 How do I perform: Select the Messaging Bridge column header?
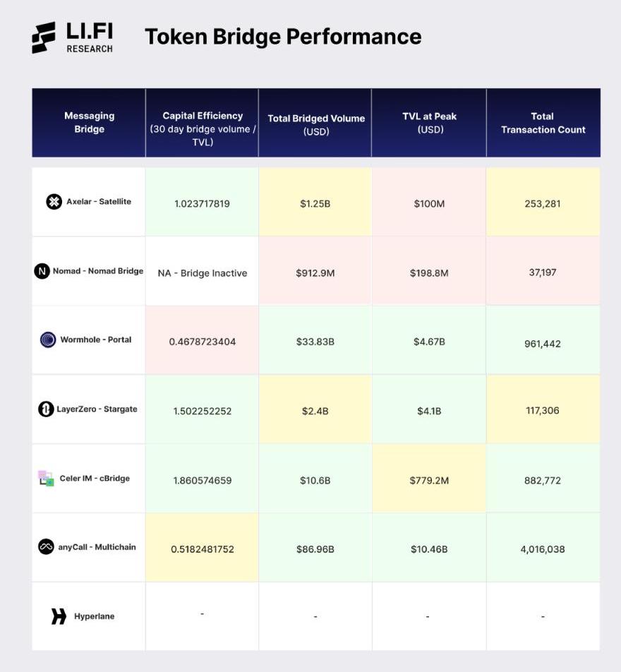click(89, 122)
